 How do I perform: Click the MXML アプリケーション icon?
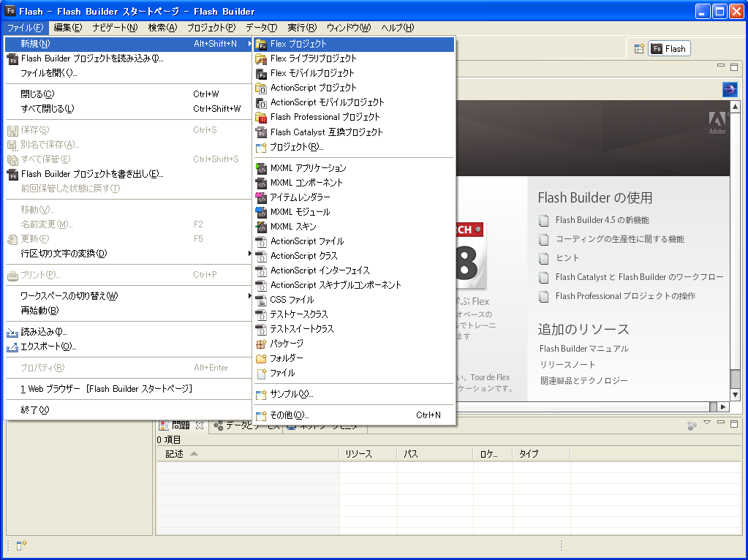pos(261,168)
